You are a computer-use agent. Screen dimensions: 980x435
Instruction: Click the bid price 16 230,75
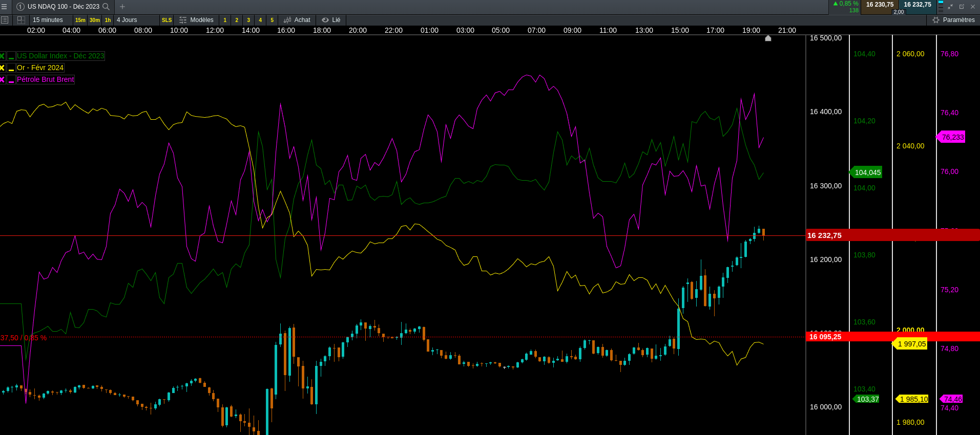(880, 5)
